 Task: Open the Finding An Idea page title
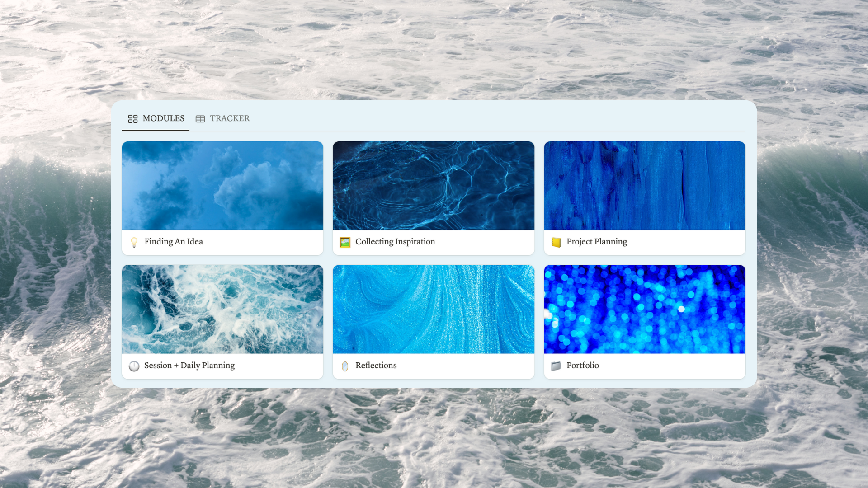pyautogui.click(x=174, y=242)
